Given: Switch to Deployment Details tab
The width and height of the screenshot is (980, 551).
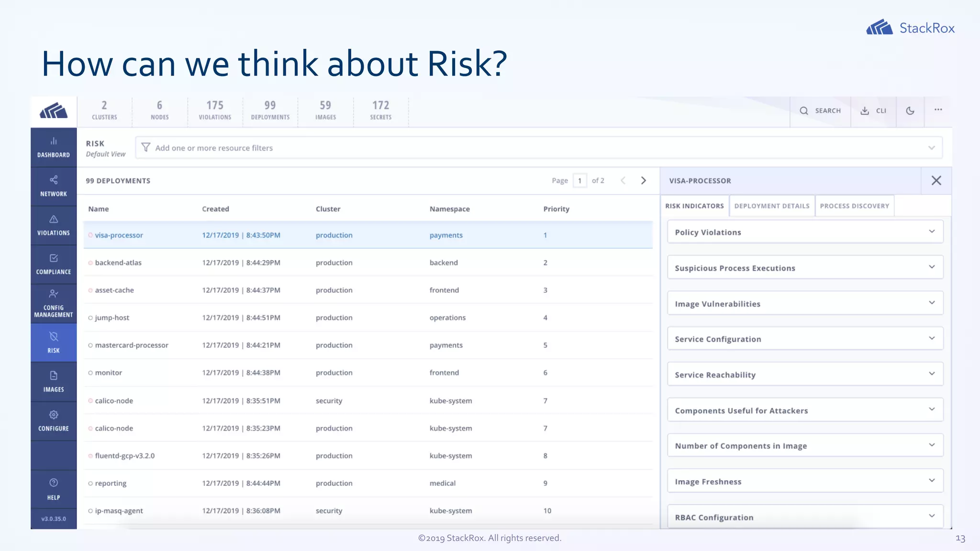Looking at the screenshot, I should point(772,206).
